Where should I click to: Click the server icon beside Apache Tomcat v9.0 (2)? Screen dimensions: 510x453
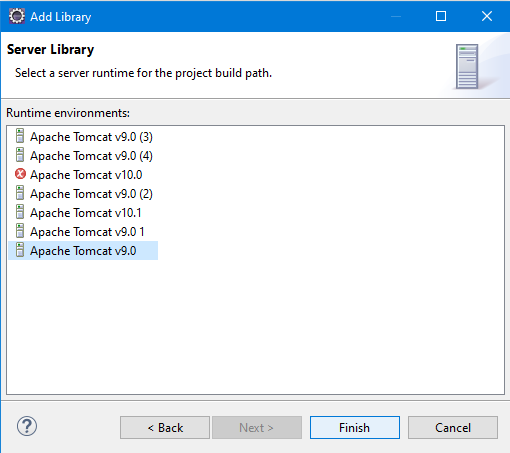[x=20, y=193]
